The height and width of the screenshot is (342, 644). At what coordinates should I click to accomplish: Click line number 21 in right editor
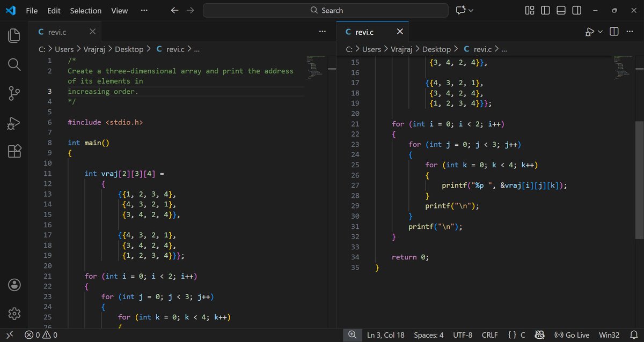[x=355, y=124]
